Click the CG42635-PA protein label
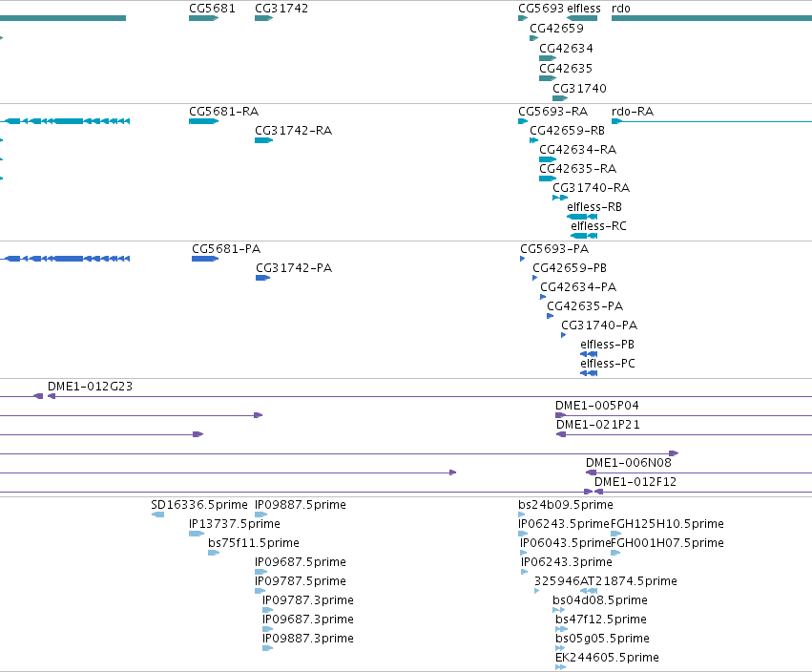 585,306
